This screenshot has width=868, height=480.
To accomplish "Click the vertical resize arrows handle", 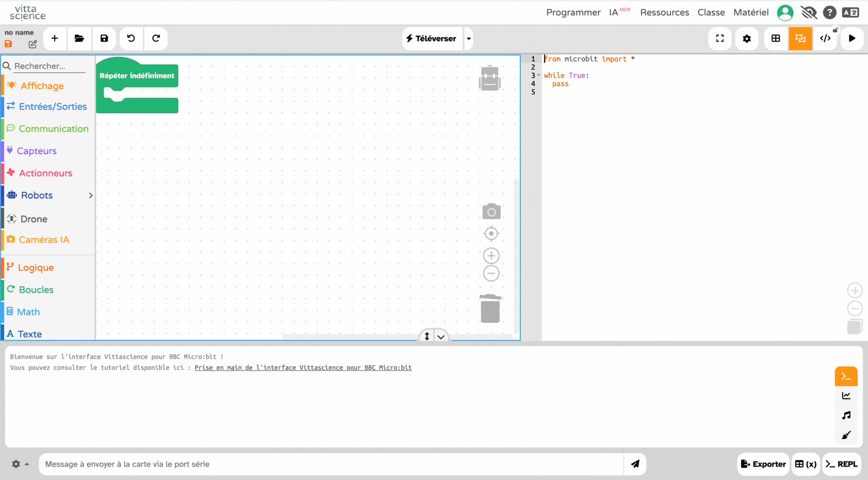I will click(x=427, y=336).
